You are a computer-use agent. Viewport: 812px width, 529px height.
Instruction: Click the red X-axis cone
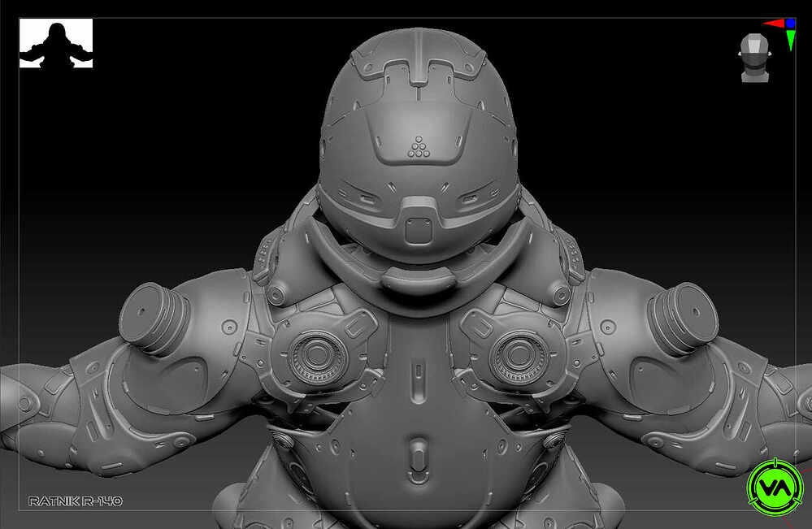pos(774,24)
